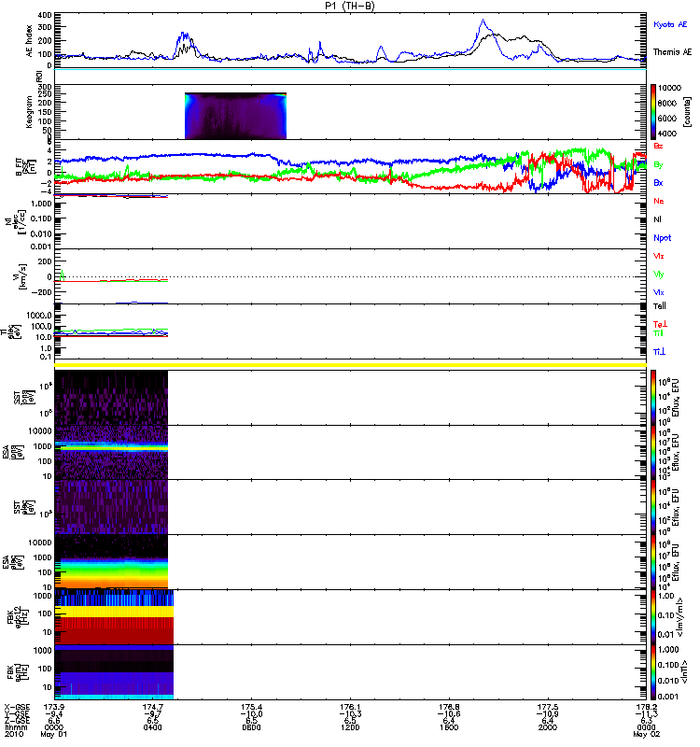
Task: Click the 10000 label on Keogram color bar
Action: (x=669, y=88)
